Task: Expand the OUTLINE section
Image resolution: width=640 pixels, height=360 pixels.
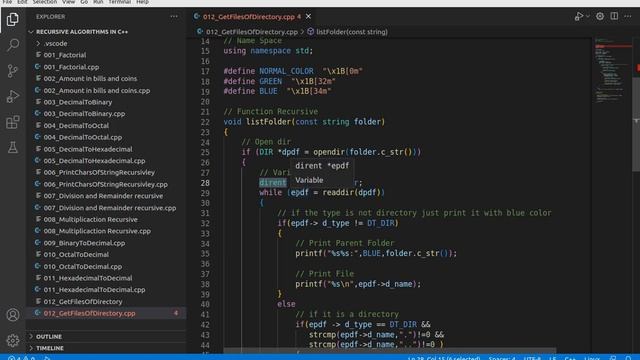Action: click(x=106, y=336)
